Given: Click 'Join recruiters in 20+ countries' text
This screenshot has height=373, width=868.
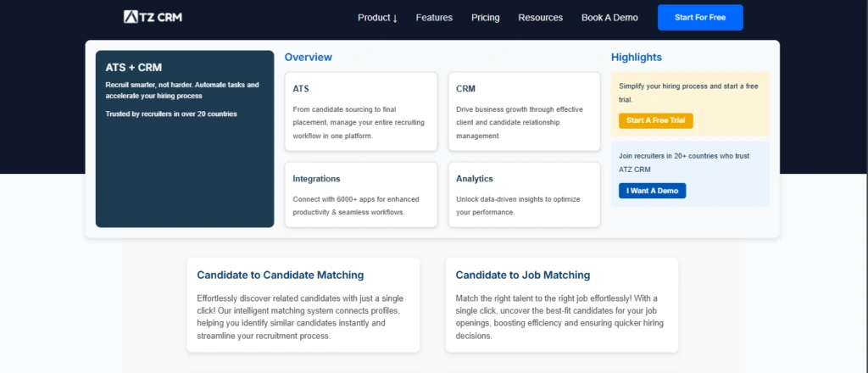Looking at the screenshot, I should point(684,163).
